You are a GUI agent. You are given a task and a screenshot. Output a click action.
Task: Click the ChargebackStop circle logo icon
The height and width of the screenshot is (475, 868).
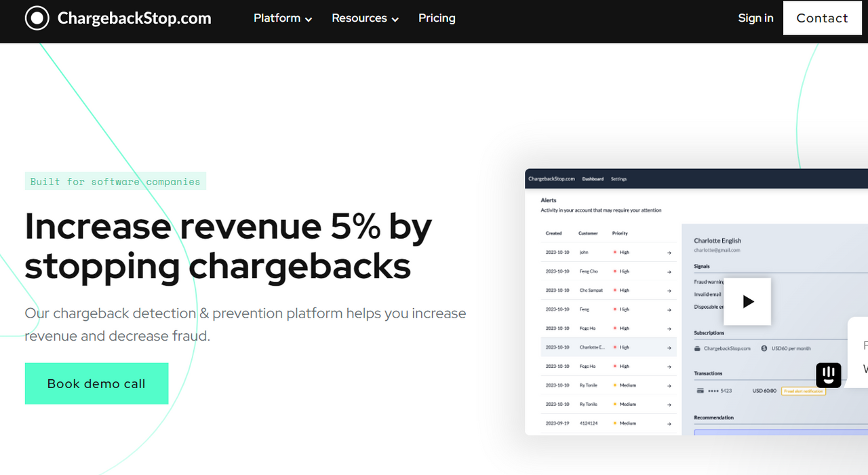[37, 18]
